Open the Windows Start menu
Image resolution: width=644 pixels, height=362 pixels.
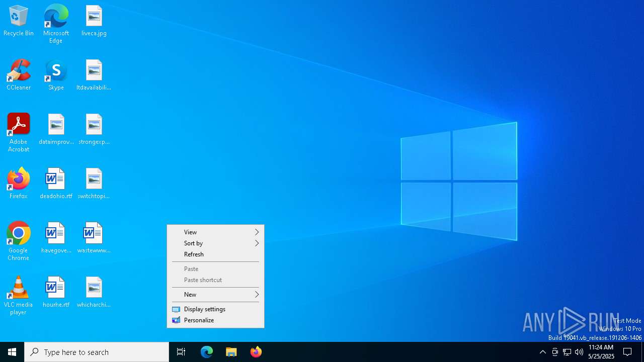tap(12, 352)
